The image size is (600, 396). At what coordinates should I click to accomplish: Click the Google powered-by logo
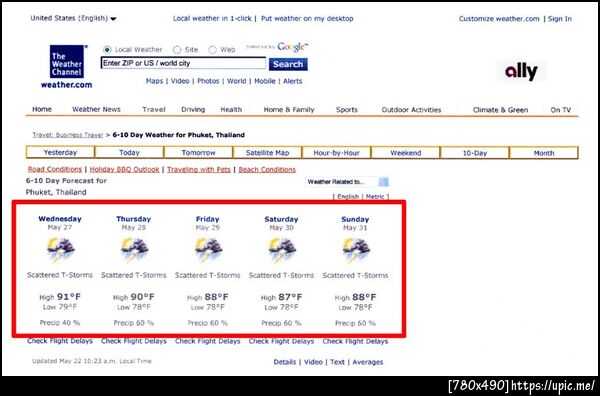point(292,47)
